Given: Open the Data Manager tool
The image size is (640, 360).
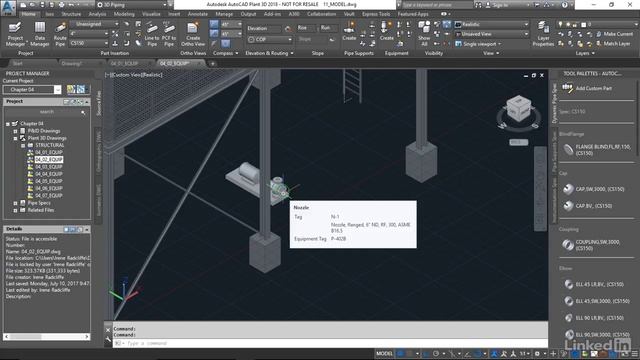Looking at the screenshot, I should [40, 34].
